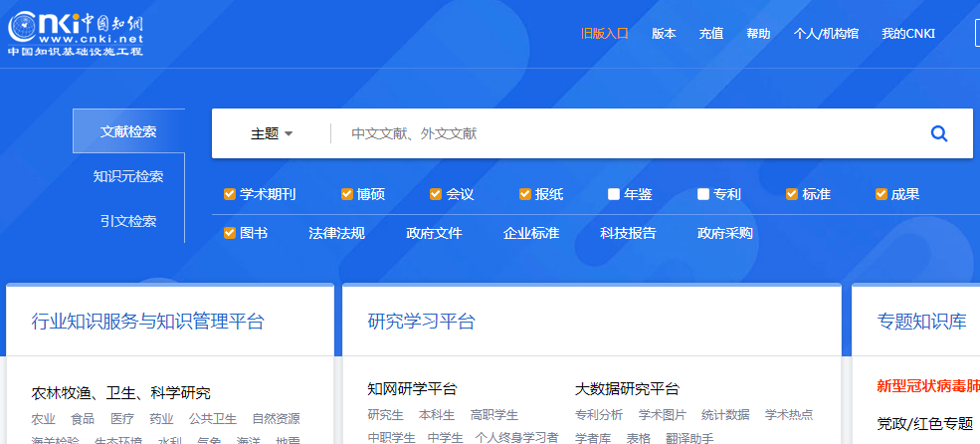This screenshot has height=444, width=980.
Task: Open the 旧版入口 link
Action: coord(604,34)
